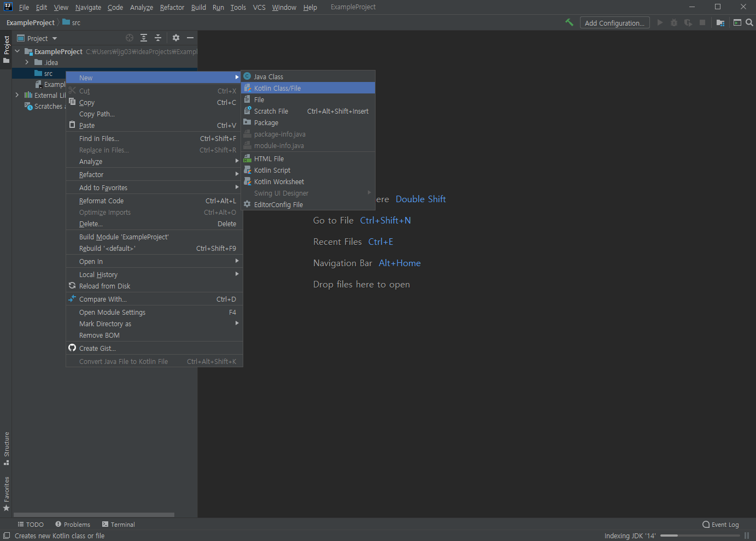This screenshot has height=541, width=756.
Task: Click the Stop square icon
Action: pos(702,22)
